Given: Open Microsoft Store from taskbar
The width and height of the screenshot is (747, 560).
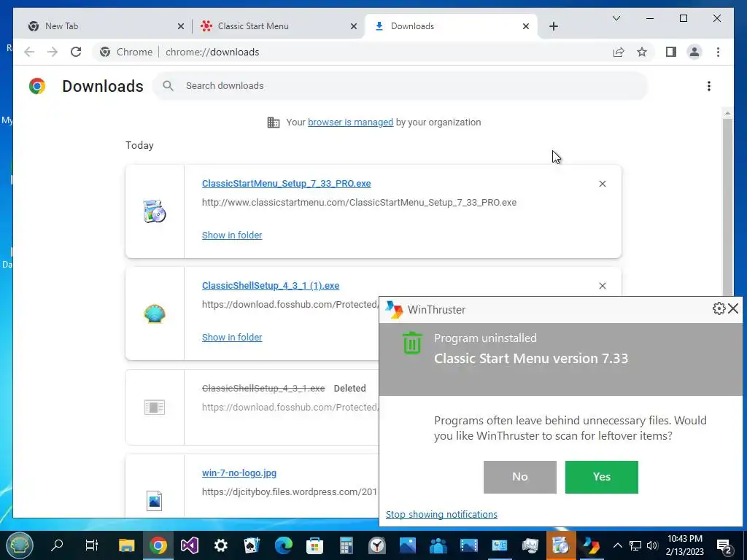Looking at the screenshot, I should (x=314, y=545).
